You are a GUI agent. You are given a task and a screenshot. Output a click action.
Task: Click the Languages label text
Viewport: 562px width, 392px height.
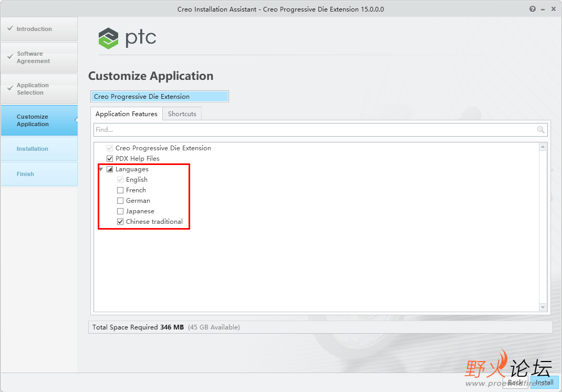pos(132,169)
